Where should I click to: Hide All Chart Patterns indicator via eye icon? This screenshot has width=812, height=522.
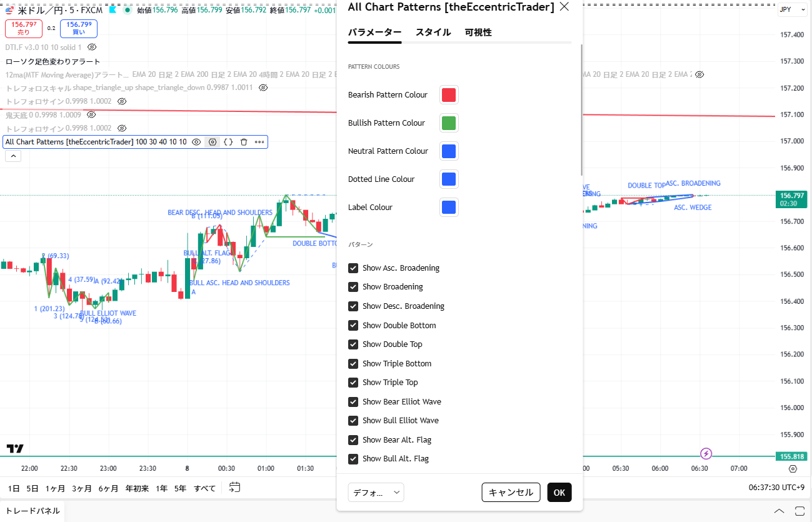click(196, 142)
